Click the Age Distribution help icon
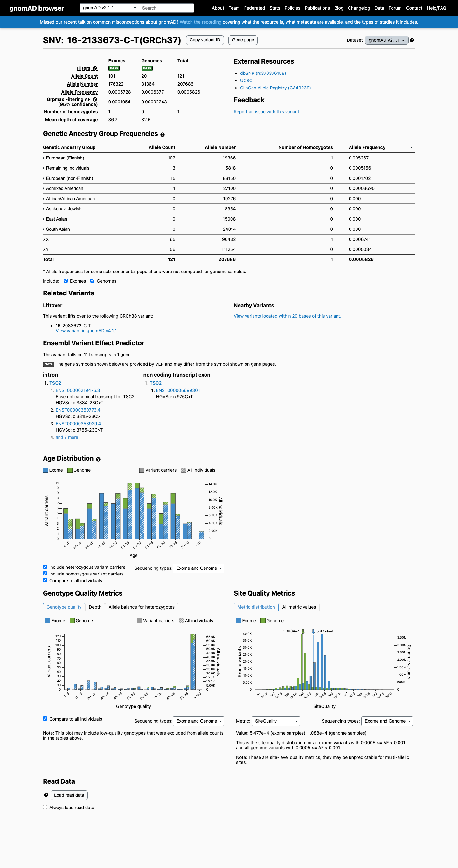458x868 pixels. point(98,459)
